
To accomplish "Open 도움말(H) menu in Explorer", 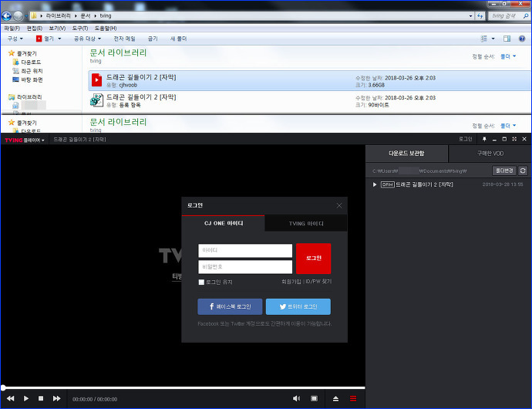I will click(106, 29).
